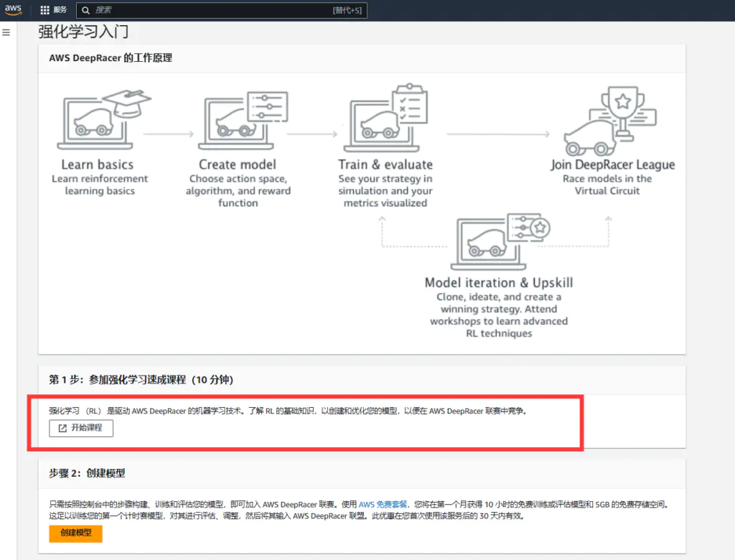Click the Create model laptop sliders icon
The width and height of the screenshot is (735, 560).
243,121
